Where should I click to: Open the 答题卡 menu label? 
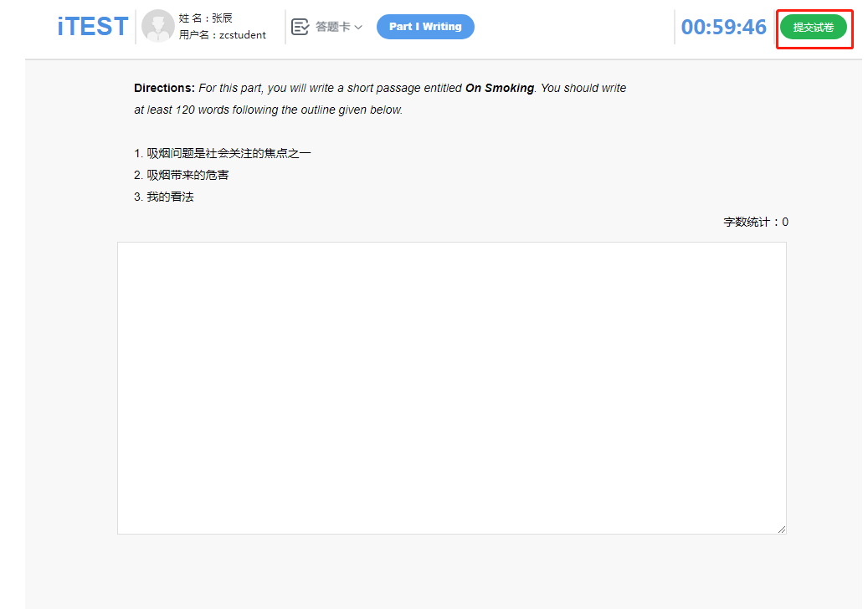click(x=332, y=27)
